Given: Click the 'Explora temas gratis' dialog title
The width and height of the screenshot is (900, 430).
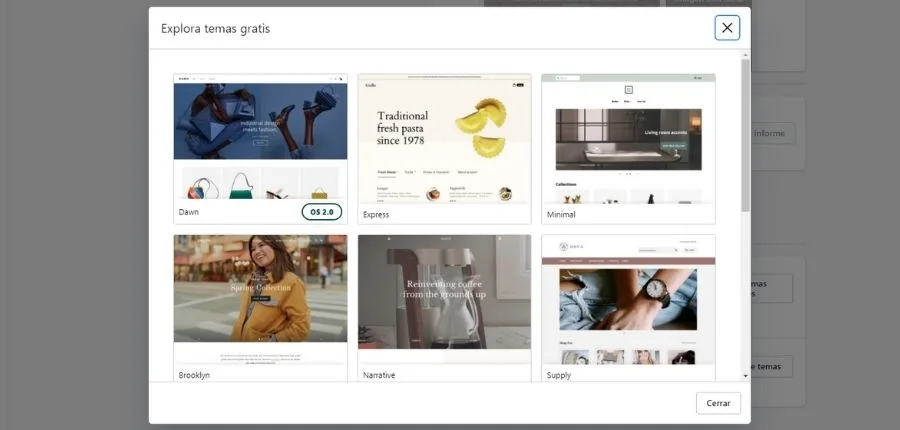Looking at the screenshot, I should point(215,28).
